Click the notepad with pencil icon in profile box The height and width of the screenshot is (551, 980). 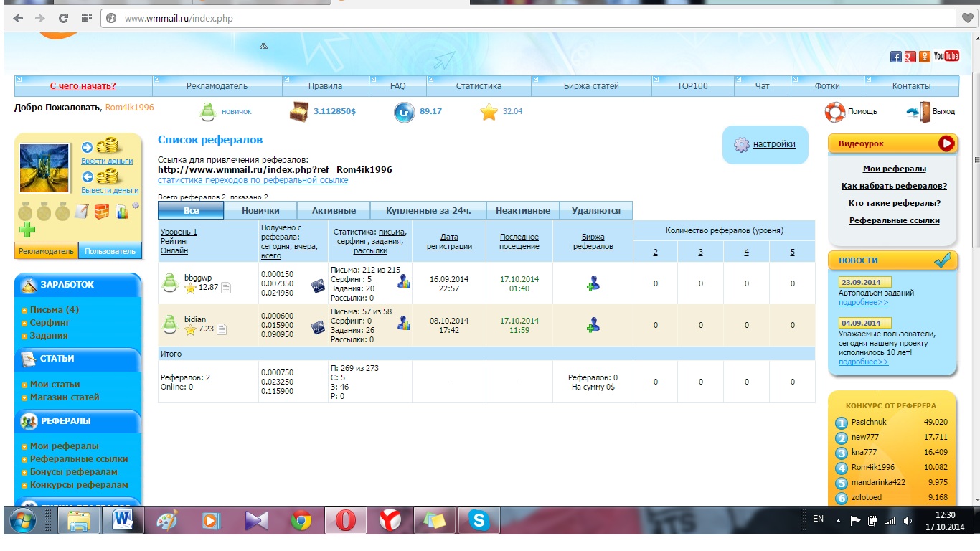pos(81,212)
